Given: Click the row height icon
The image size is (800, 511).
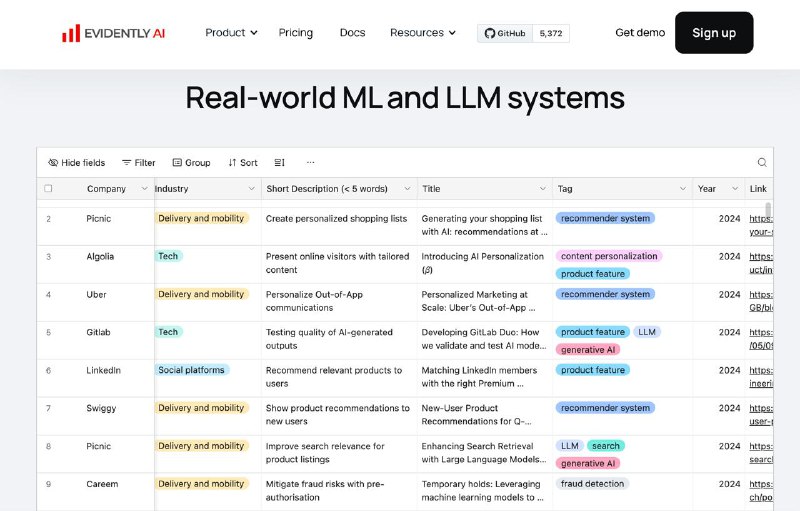Looking at the screenshot, I should point(280,163).
